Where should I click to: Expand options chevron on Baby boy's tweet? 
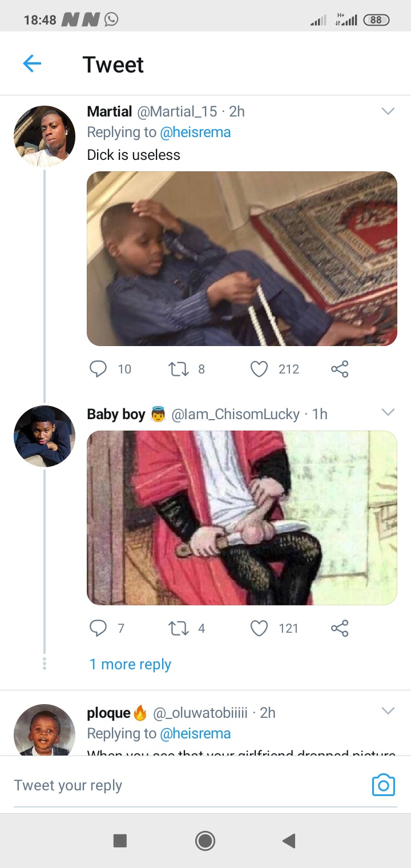388,412
